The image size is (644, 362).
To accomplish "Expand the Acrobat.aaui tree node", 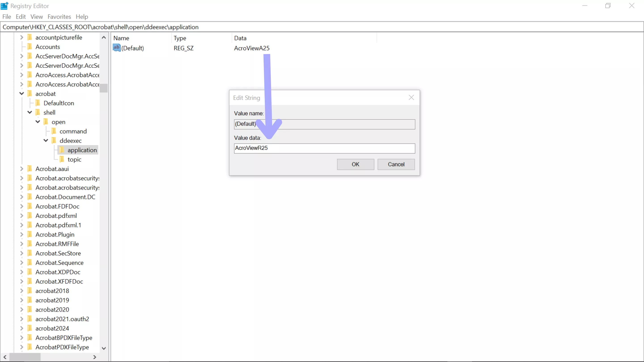I will coord(21,169).
